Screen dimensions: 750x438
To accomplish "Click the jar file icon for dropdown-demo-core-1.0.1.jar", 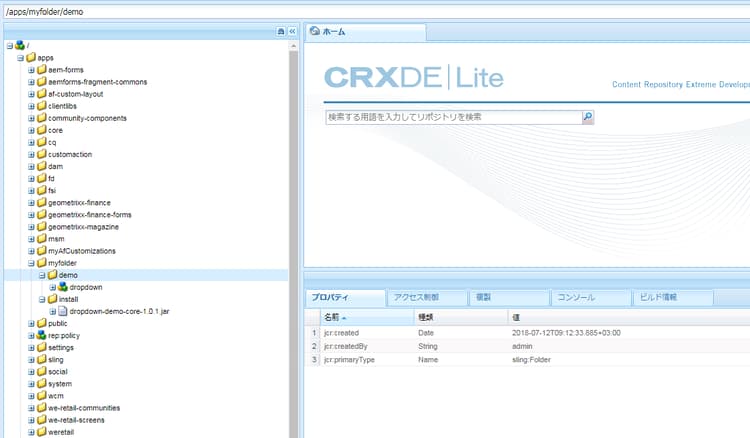I will coord(63,311).
